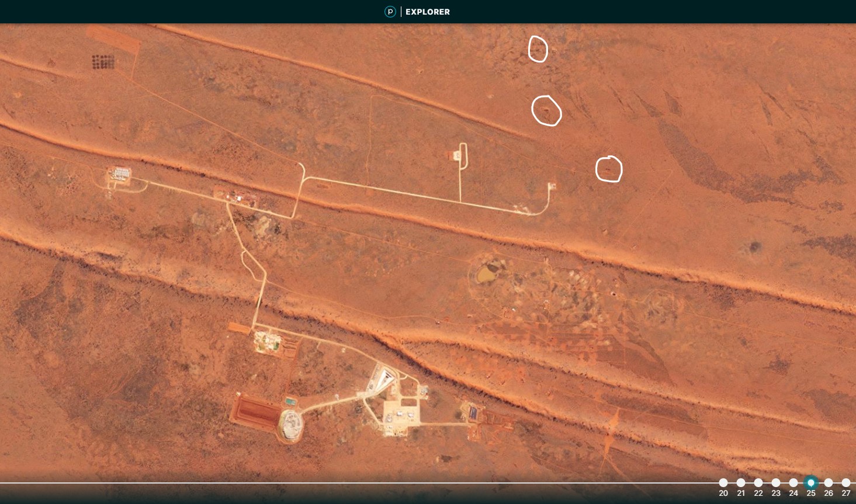Select timeline marker 23
856x504 pixels.
[x=776, y=483]
